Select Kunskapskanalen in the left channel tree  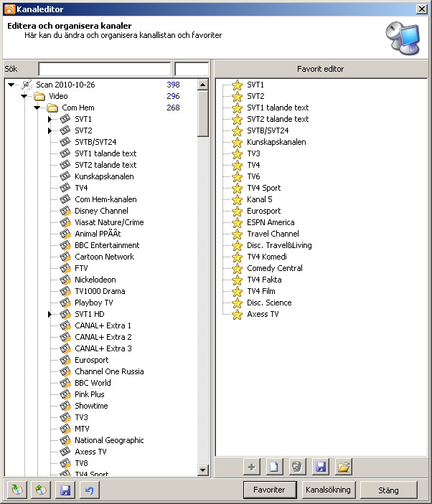click(104, 176)
